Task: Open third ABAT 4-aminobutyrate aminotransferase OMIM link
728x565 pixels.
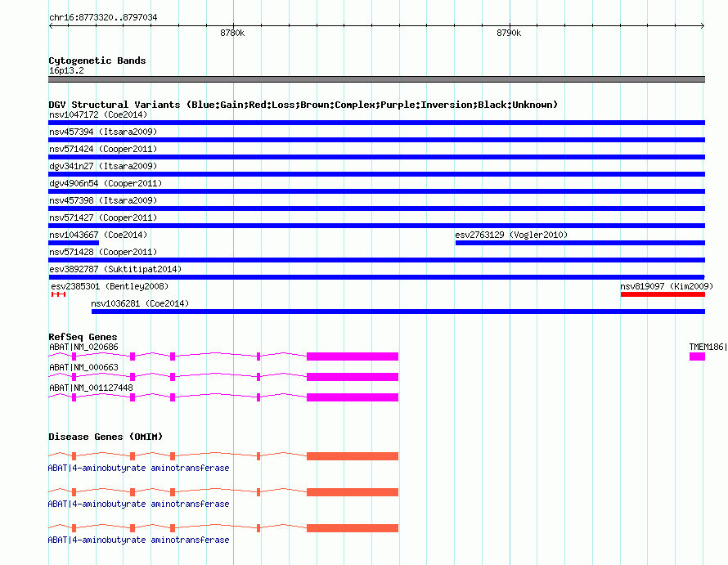Action: click(138, 540)
